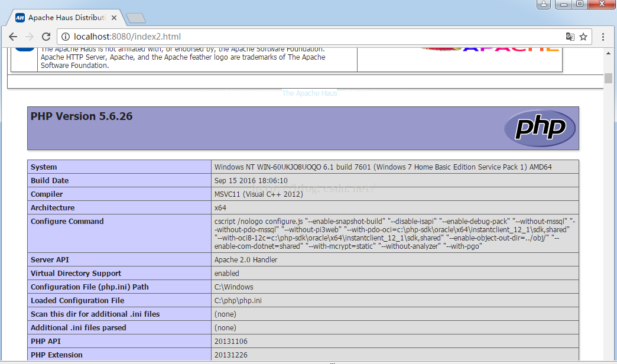Click the vertical scrollbar thumb
The height and width of the screenshot is (364, 617).
pyautogui.click(x=608, y=79)
